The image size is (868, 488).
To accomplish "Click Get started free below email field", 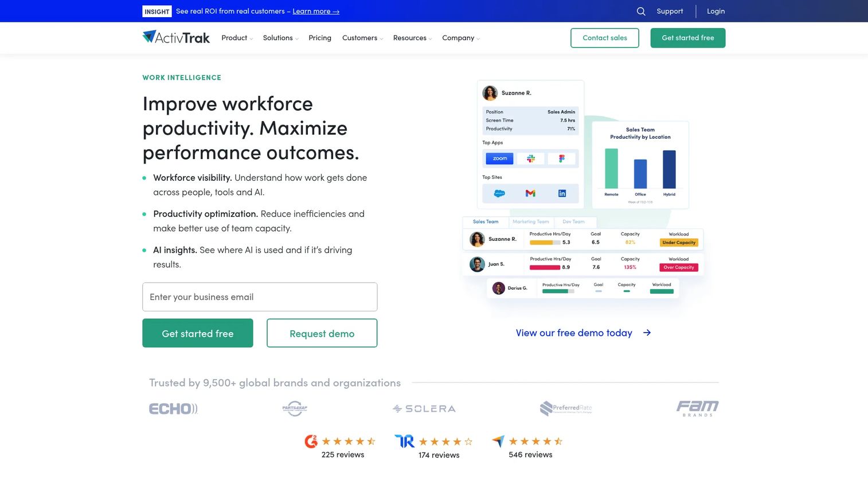I will 198,333.
